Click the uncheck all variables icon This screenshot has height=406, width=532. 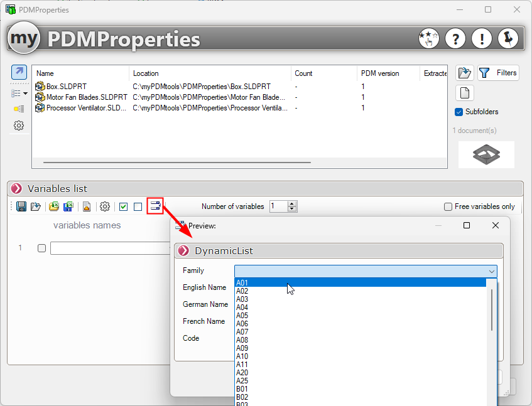click(138, 206)
